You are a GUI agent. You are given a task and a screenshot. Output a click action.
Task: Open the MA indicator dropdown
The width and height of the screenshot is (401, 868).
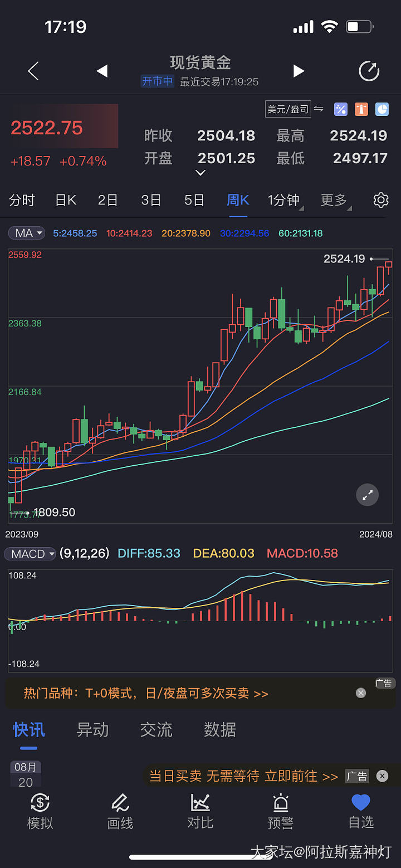[x=26, y=233]
